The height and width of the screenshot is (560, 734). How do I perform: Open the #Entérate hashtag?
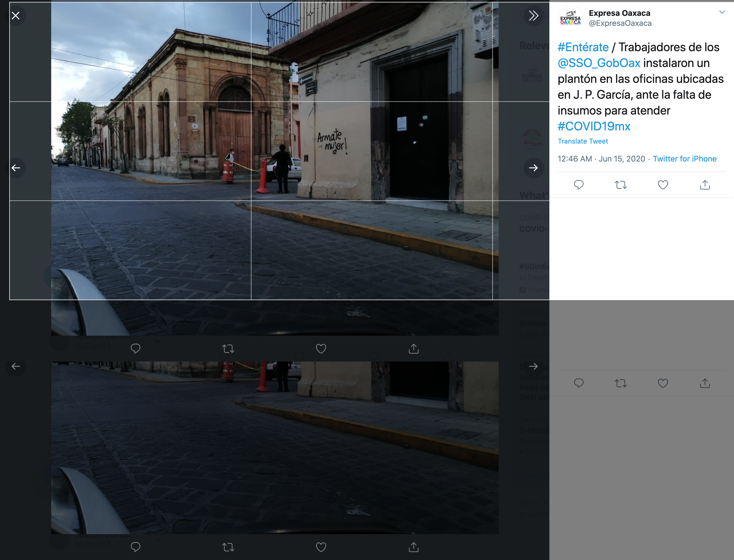point(583,47)
